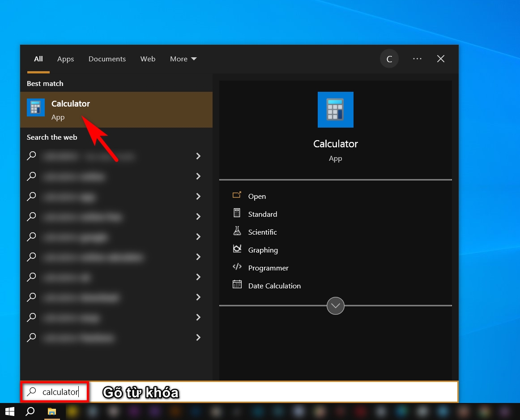
Task: Launch Calculator in Standard mode
Action: [262, 214]
